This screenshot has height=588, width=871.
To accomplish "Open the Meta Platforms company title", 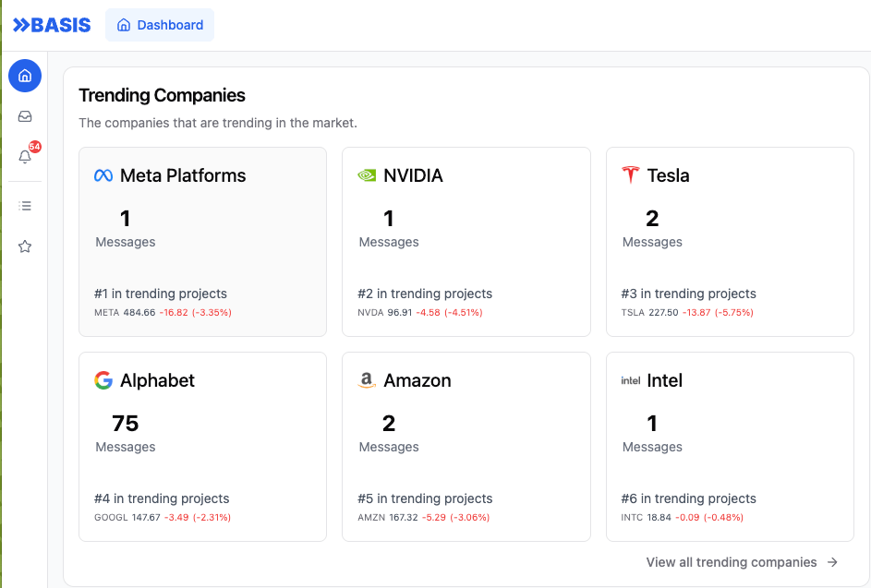I will pos(183,175).
